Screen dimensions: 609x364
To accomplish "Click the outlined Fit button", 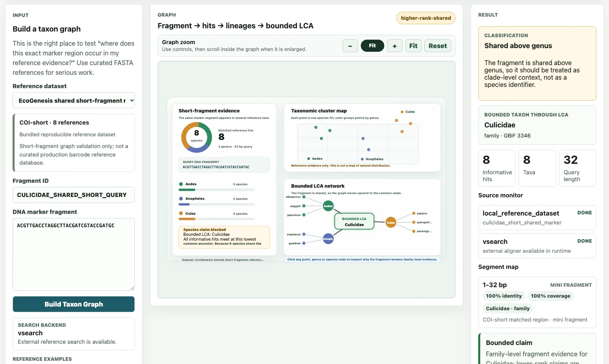I will tap(413, 46).
